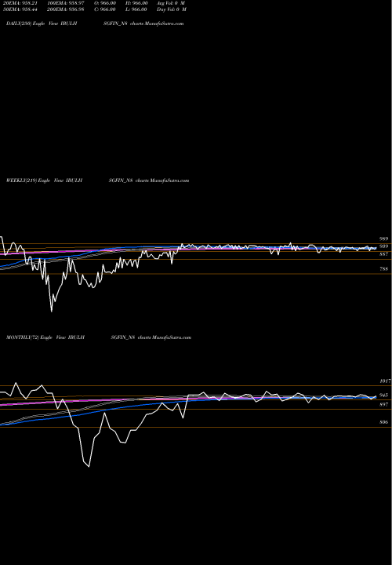Select the H: 966.00 high price
Image resolution: width=392 pixels, height=565 pixels.
[136, 3]
